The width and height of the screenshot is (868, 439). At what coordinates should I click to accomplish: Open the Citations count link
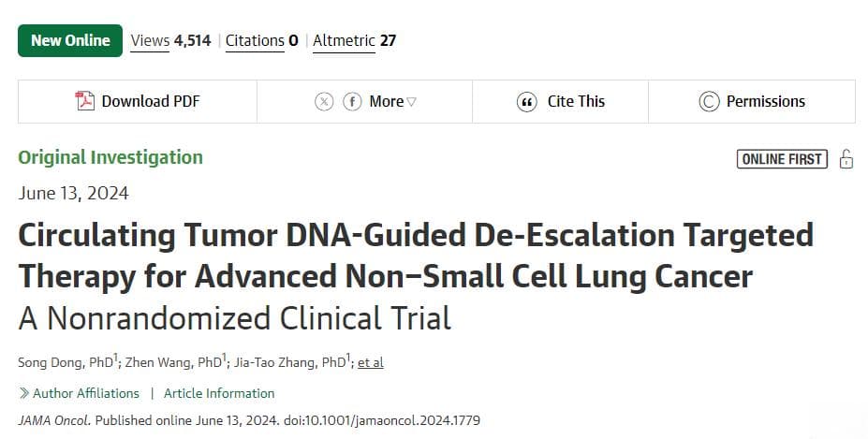(x=262, y=41)
